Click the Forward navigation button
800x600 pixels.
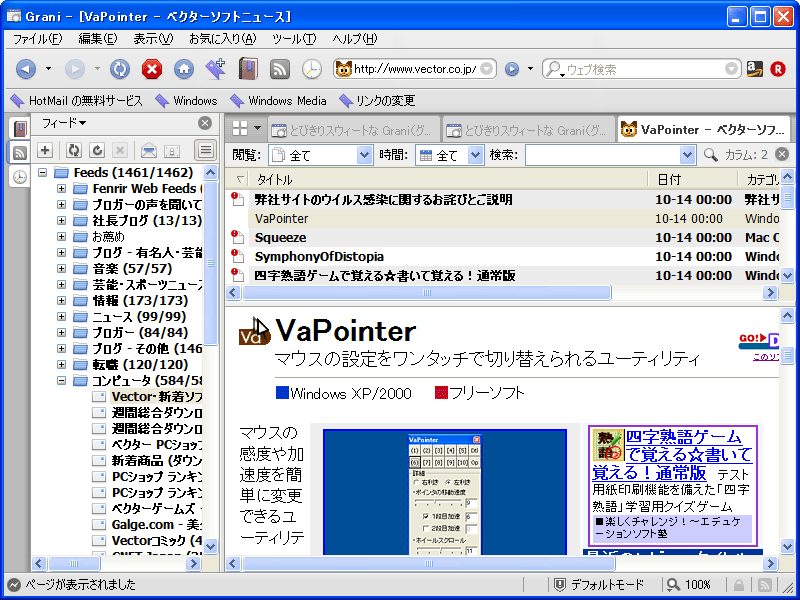74,69
